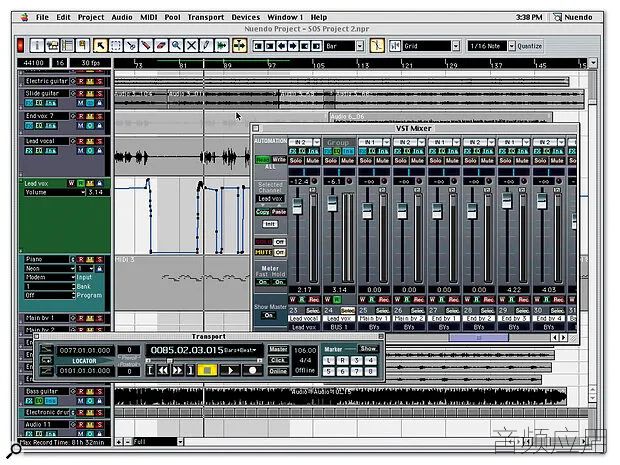The height and width of the screenshot is (465, 620).
Task: Open Ins inserts on End vox 7 track
Action: pyautogui.click(x=51, y=125)
